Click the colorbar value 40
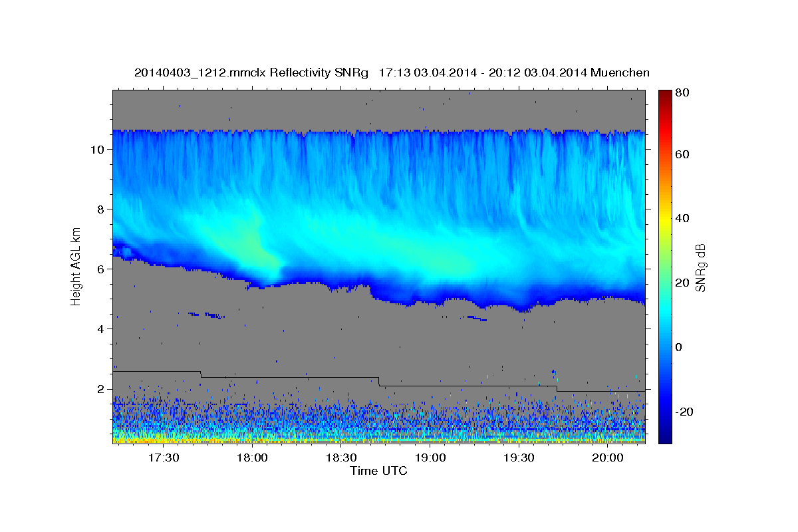 tap(682, 218)
